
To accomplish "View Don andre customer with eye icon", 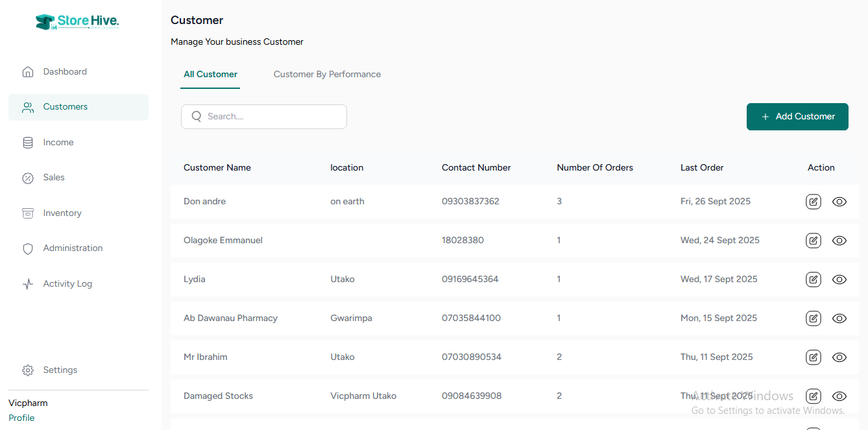I will pyautogui.click(x=839, y=202).
